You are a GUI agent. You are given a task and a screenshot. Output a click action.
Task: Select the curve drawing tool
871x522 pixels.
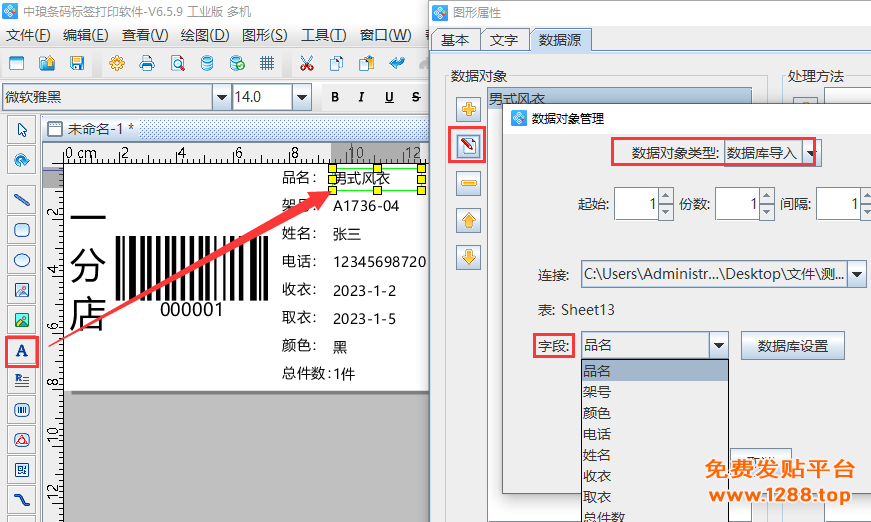(22, 500)
